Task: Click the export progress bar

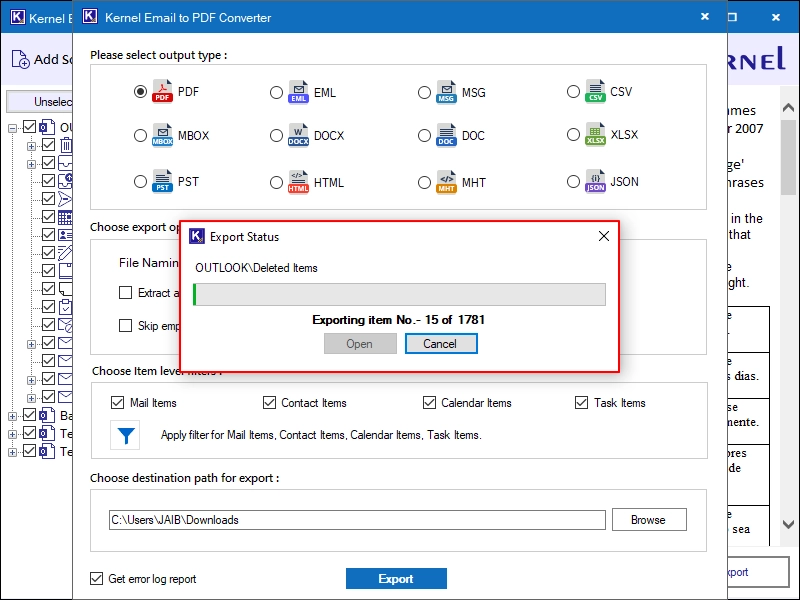Action: coord(399,294)
